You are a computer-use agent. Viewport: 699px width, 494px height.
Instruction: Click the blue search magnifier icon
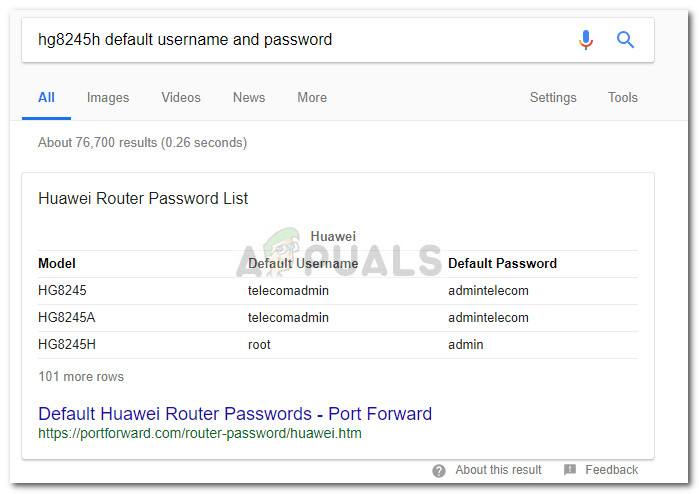click(626, 40)
